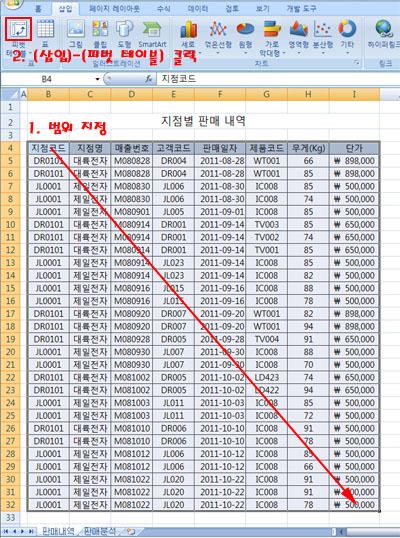
Task: Open the 수식 ribbon tab
Action: [x=164, y=9]
